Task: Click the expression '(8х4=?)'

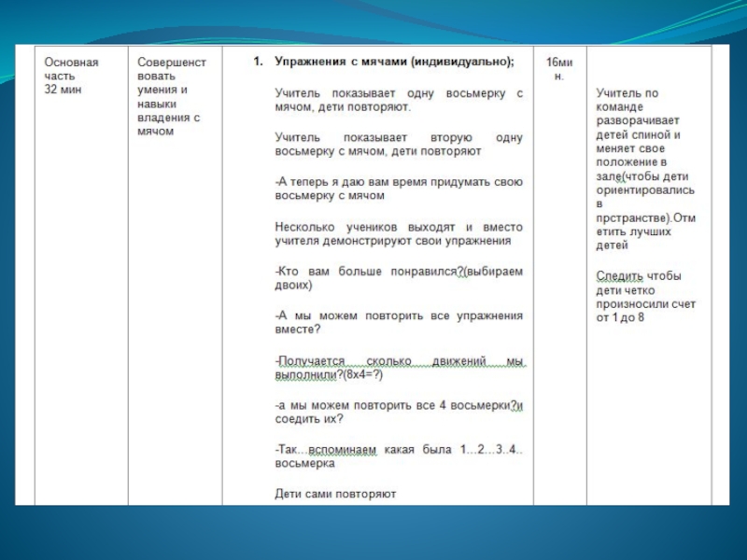Action: 362,375
